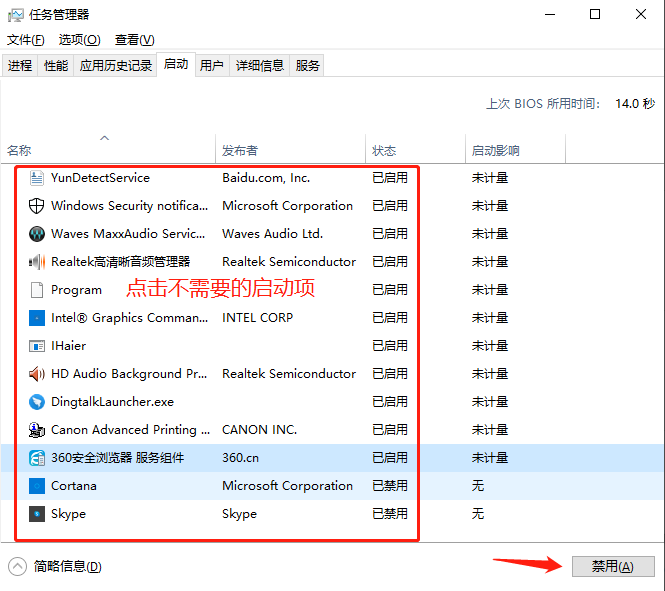The width and height of the screenshot is (665, 591).
Task: Select the HD Audio Background Pr... entry
Action: coord(129,374)
